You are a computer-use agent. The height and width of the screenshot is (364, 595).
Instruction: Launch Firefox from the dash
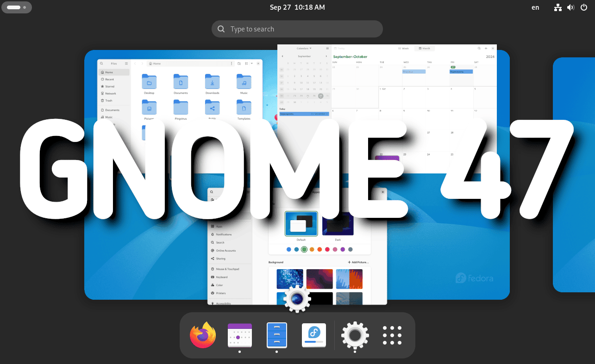tap(203, 335)
